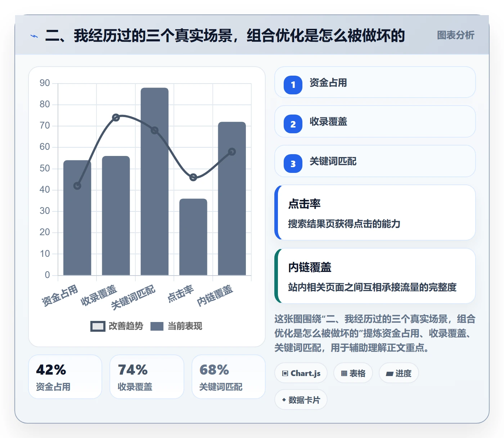Image resolution: width=504 pixels, height=438 pixels.
Task: Click the Chart.js tag chip
Action: tap(301, 373)
